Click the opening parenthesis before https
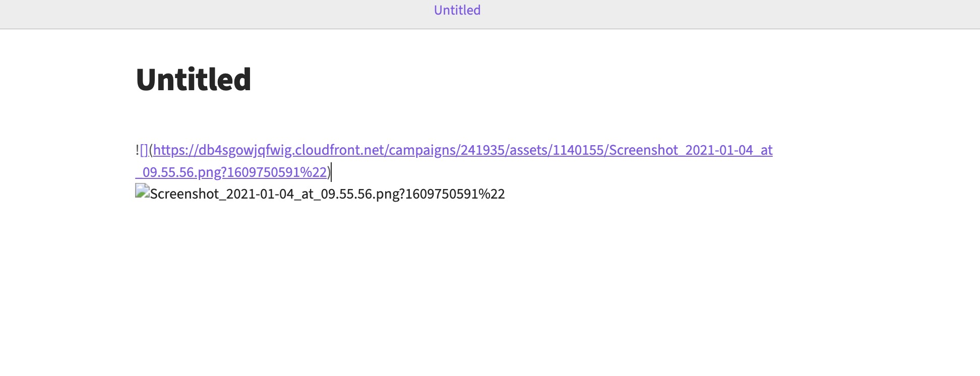 coord(151,150)
